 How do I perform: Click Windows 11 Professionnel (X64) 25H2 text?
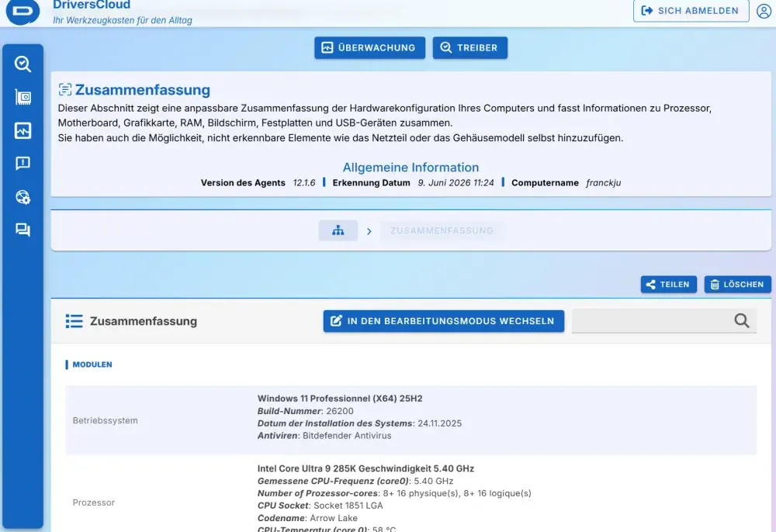pos(340,399)
